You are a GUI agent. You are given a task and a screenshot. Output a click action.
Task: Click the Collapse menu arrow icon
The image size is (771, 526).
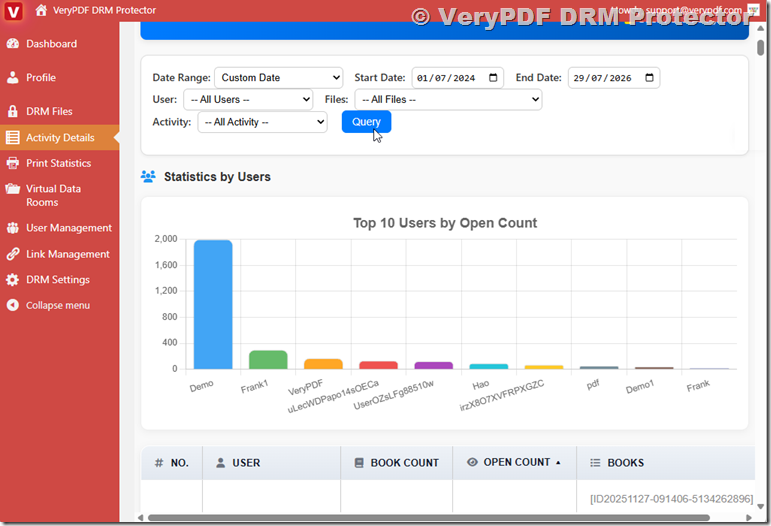point(13,305)
